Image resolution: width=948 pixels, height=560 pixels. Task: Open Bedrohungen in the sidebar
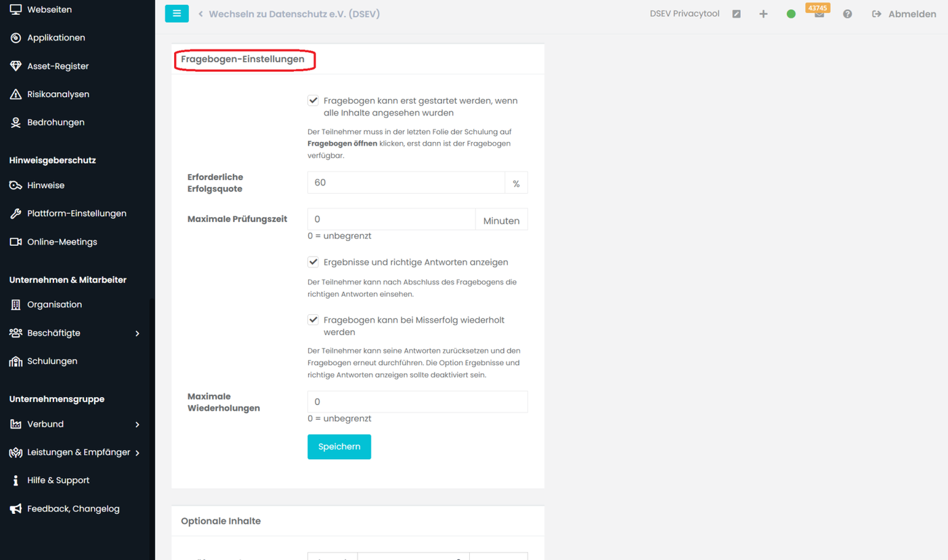tap(56, 123)
